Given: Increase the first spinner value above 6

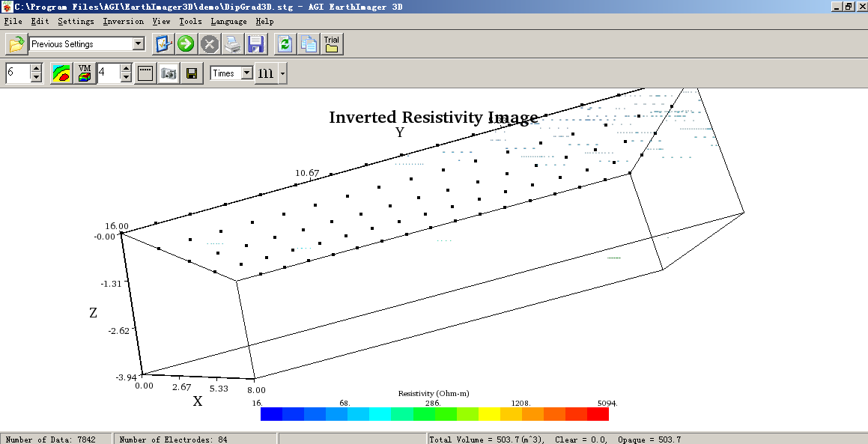Looking at the screenshot, I should click(x=36, y=68).
